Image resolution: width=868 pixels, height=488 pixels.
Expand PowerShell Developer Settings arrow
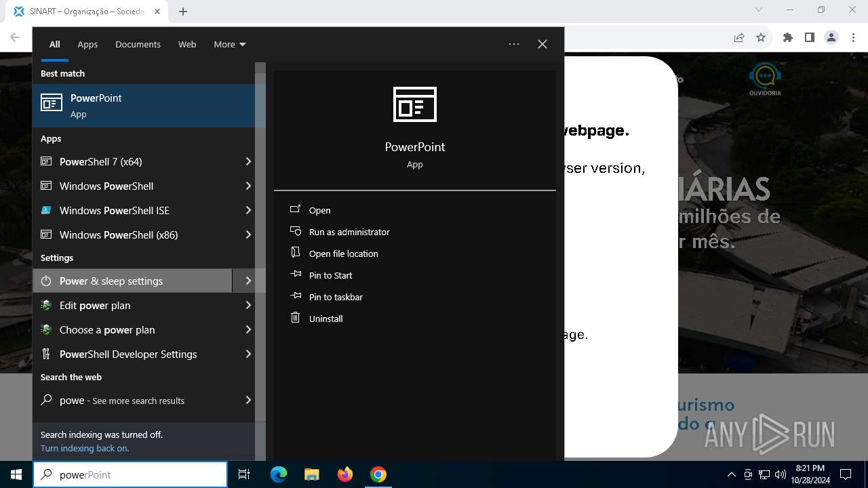point(248,354)
